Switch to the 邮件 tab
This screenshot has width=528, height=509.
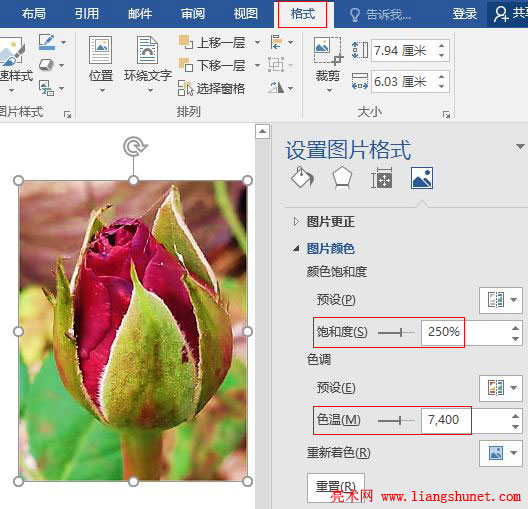[x=140, y=14]
